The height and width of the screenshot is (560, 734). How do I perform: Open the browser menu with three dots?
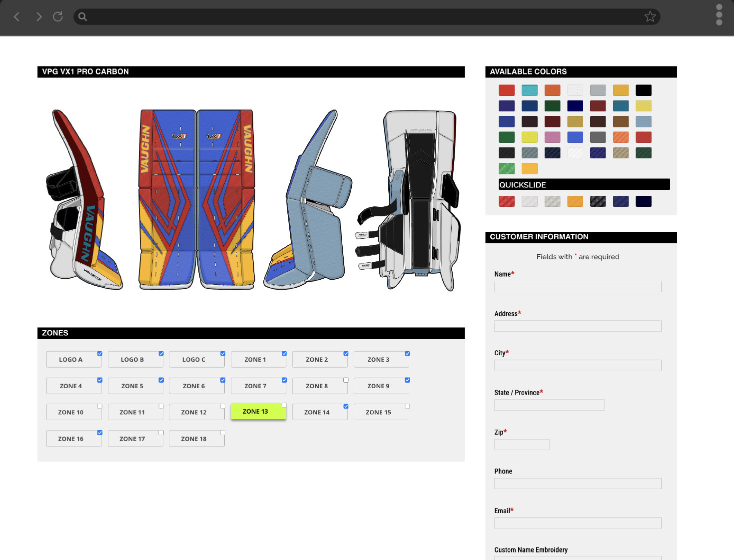click(x=719, y=15)
